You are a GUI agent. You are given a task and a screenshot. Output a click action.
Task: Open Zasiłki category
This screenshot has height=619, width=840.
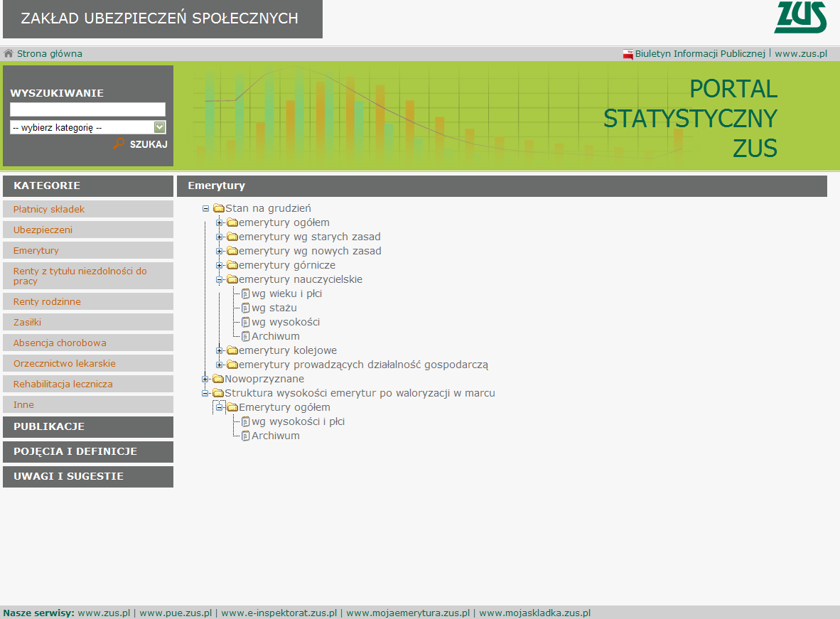point(88,322)
